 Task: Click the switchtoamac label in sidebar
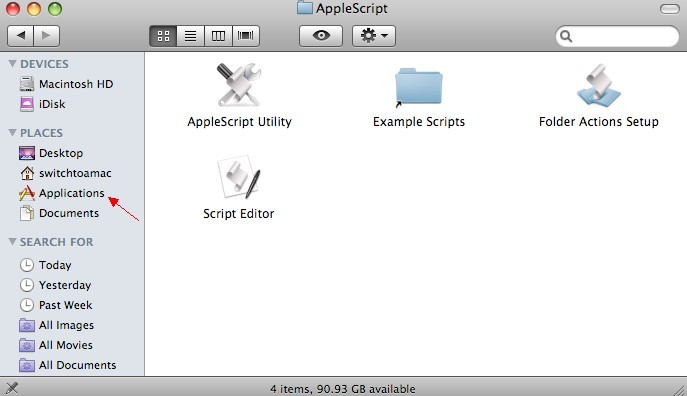(75, 173)
